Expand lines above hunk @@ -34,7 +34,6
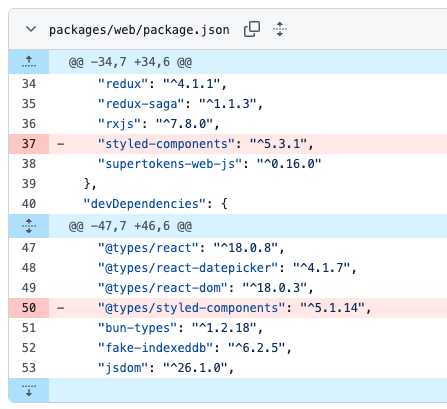447x409 pixels. point(29,62)
